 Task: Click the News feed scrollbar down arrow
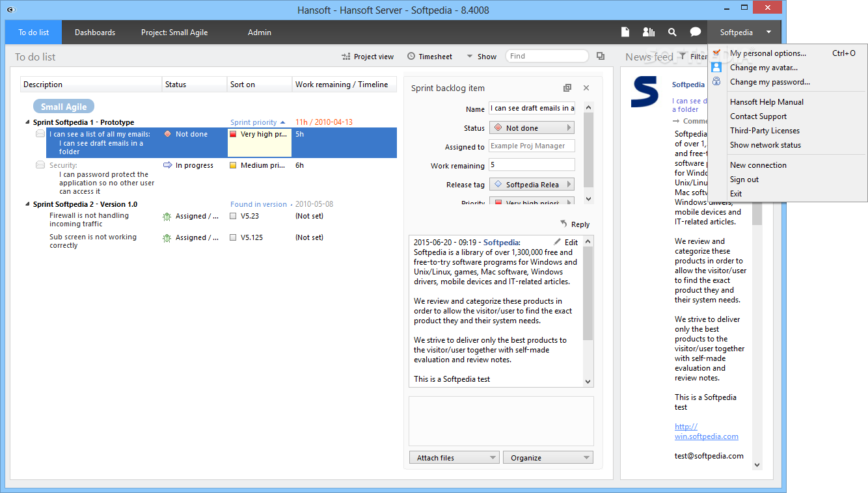757,464
